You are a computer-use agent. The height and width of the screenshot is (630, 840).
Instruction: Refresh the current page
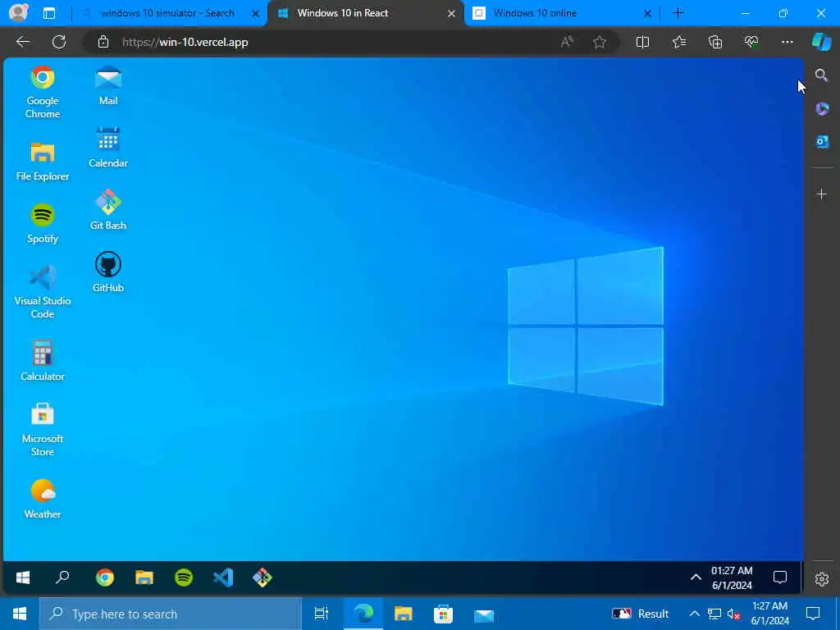point(59,42)
